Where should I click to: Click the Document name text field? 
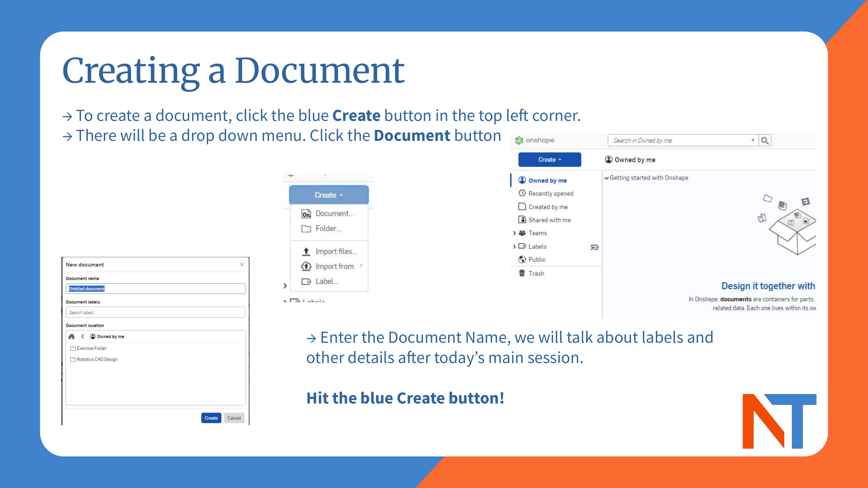pyautogui.click(x=155, y=289)
